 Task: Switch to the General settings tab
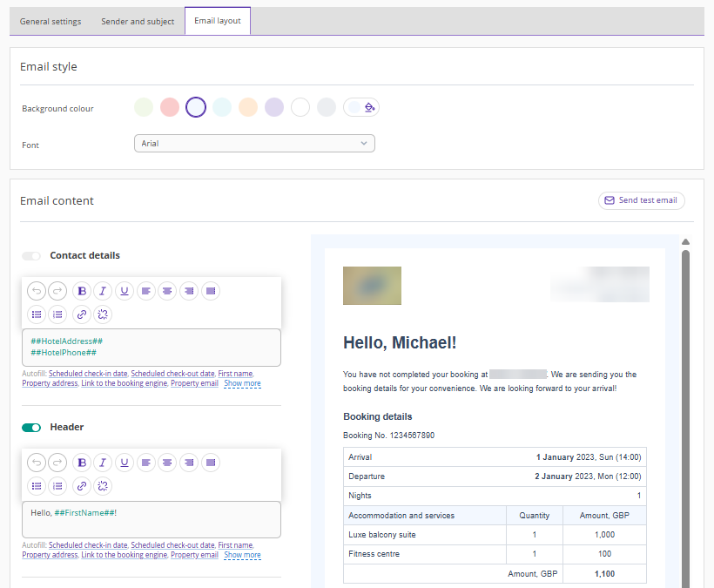click(51, 22)
